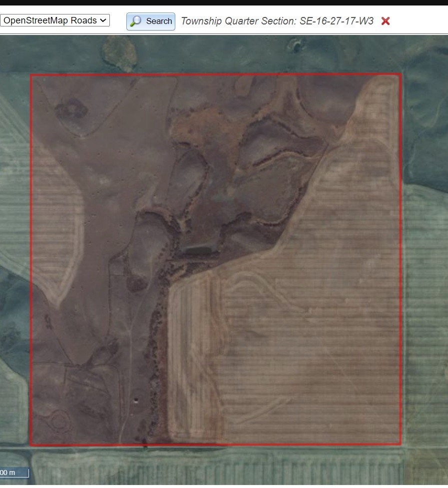Click the Search button
Image resolution: width=448 pixels, height=488 pixels.
150,21
